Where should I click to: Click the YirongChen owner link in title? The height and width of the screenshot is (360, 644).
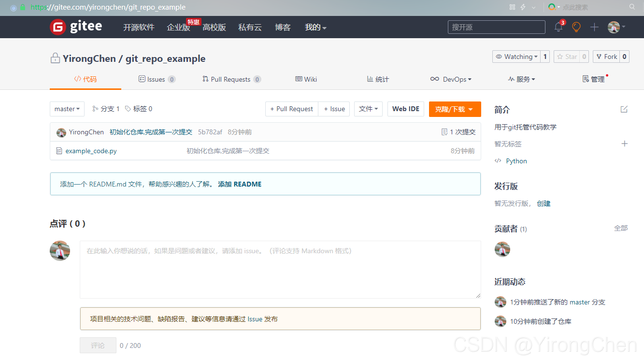point(89,58)
